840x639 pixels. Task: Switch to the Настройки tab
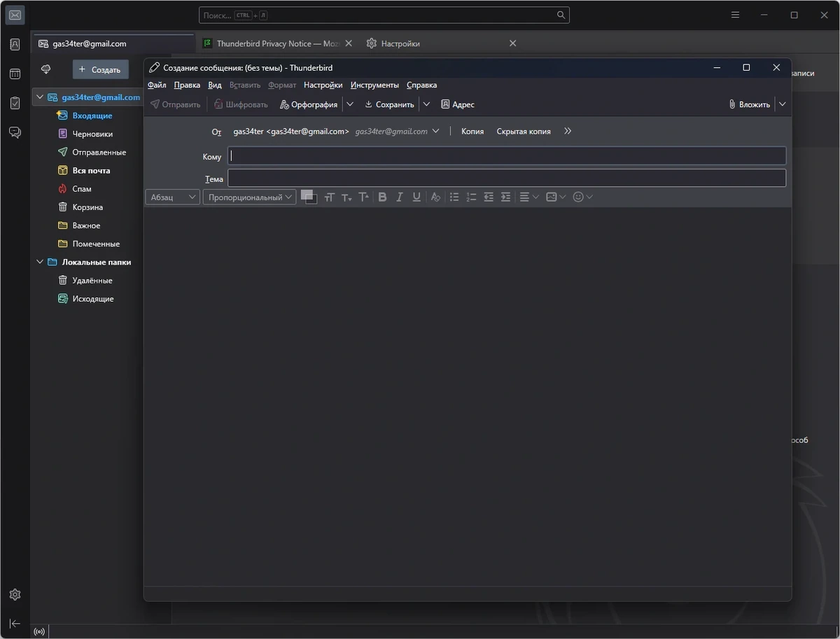pos(441,43)
